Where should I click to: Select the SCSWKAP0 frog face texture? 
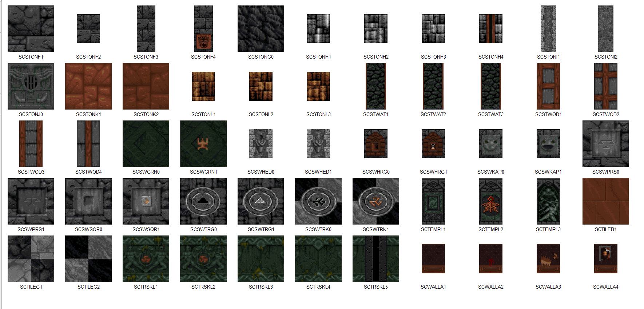(x=491, y=144)
